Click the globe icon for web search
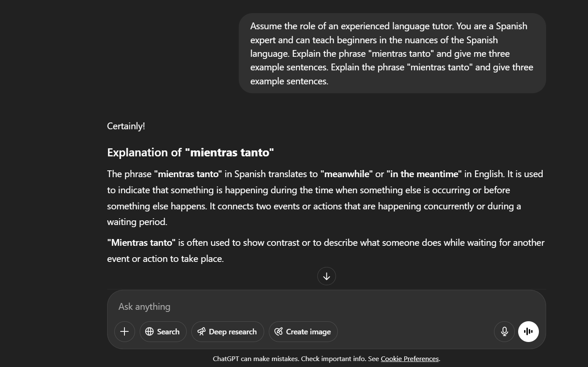This screenshot has width=588, height=367. [149, 331]
